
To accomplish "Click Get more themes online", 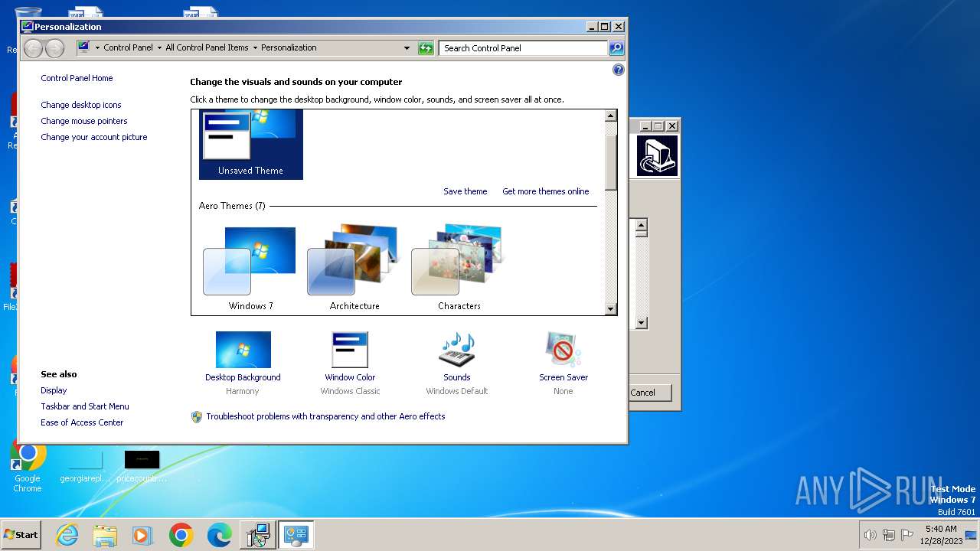I will coord(546,191).
